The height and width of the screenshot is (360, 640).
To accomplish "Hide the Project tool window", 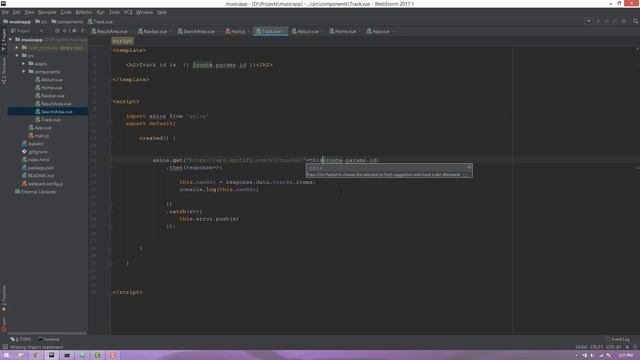I will (x=83, y=31).
